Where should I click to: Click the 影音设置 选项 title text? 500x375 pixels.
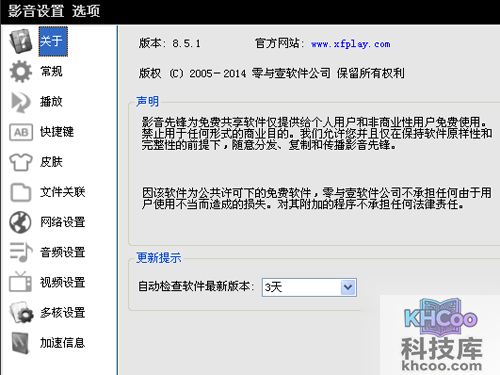pyautogui.click(x=54, y=11)
